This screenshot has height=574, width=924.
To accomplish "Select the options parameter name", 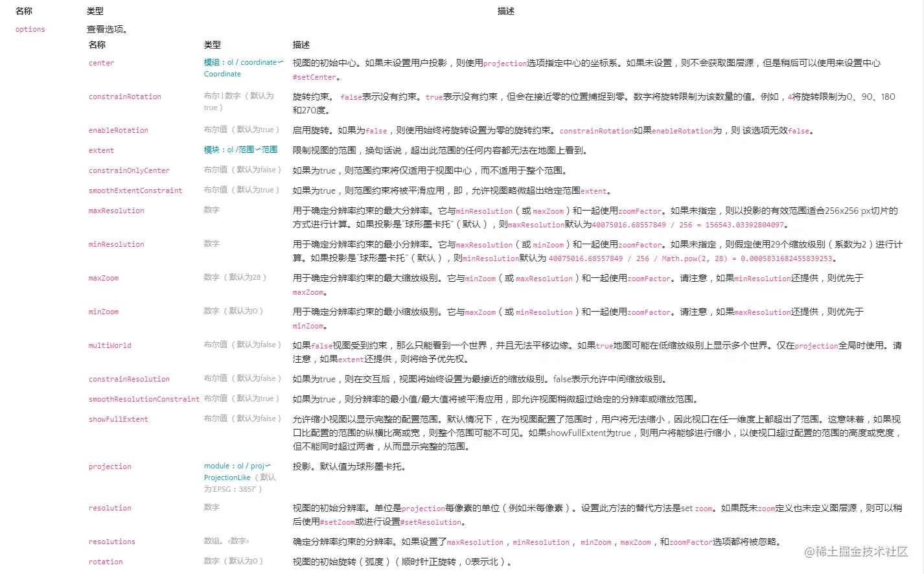I will [30, 29].
